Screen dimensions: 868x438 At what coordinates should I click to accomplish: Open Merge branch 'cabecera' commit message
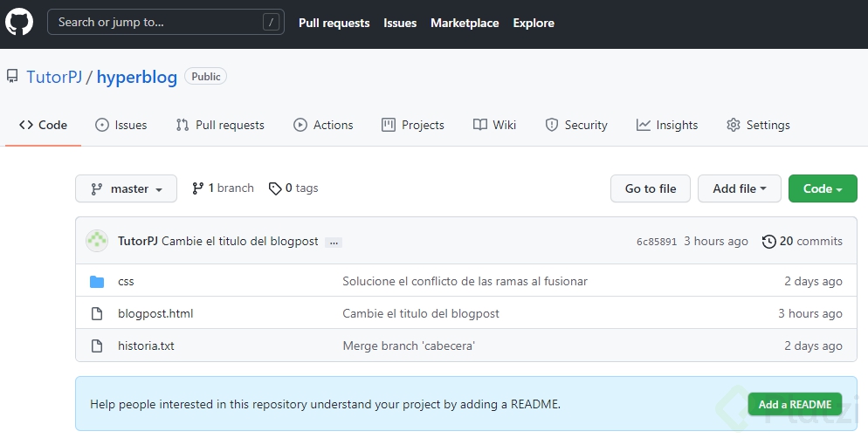[409, 346]
